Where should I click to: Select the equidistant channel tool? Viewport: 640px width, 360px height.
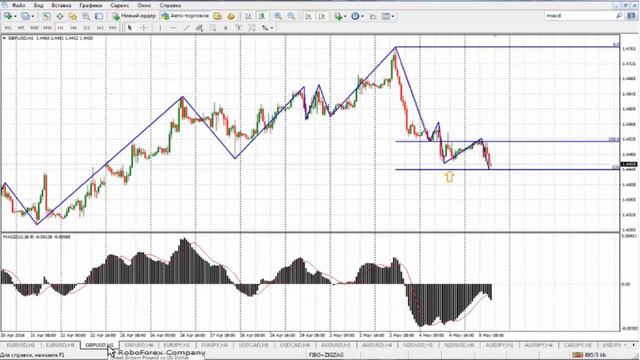click(x=199, y=28)
